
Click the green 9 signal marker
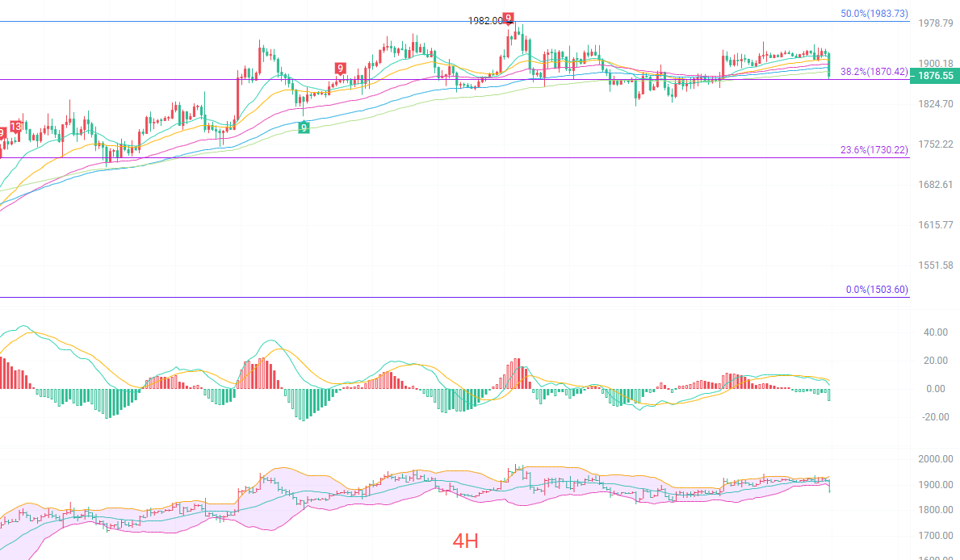pyautogui.click(x=304, y=127)
